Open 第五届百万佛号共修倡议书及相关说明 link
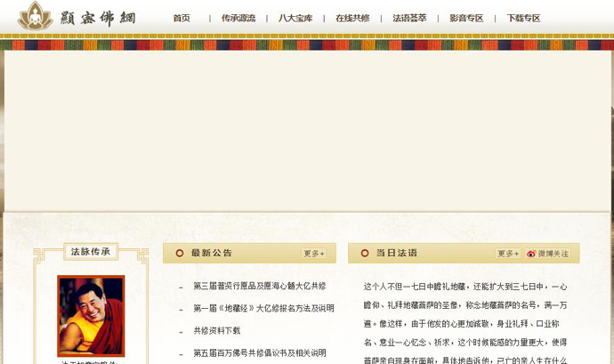614x364 pixels. click(x=260, y=353)
